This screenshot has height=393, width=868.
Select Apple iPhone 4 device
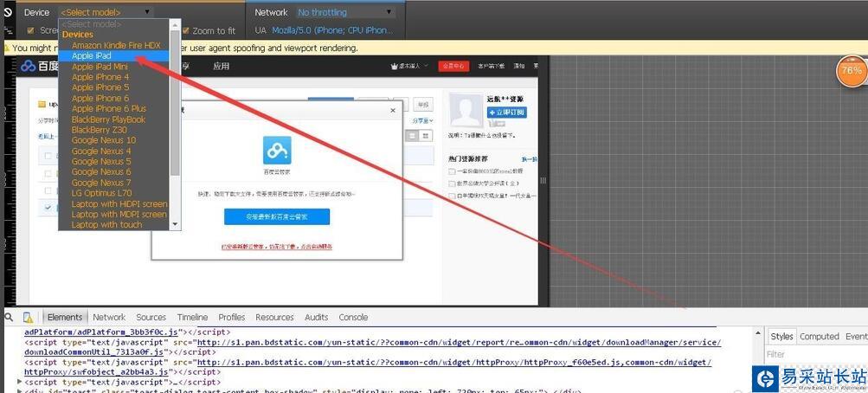pyautogui.click(x=100, y=77)
